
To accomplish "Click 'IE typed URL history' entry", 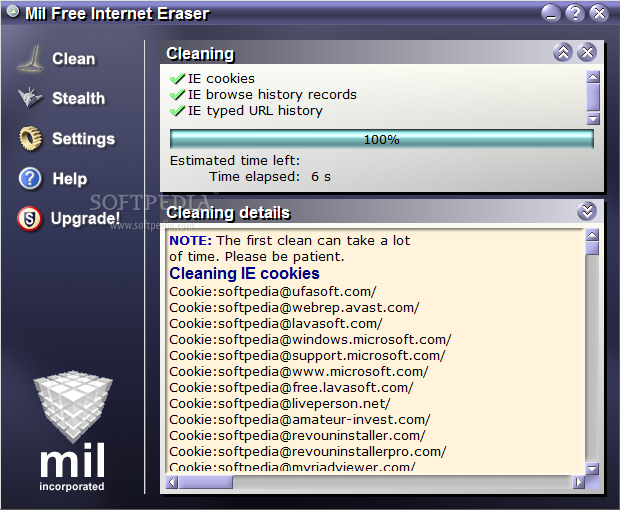I will click(x=255, y=110).
